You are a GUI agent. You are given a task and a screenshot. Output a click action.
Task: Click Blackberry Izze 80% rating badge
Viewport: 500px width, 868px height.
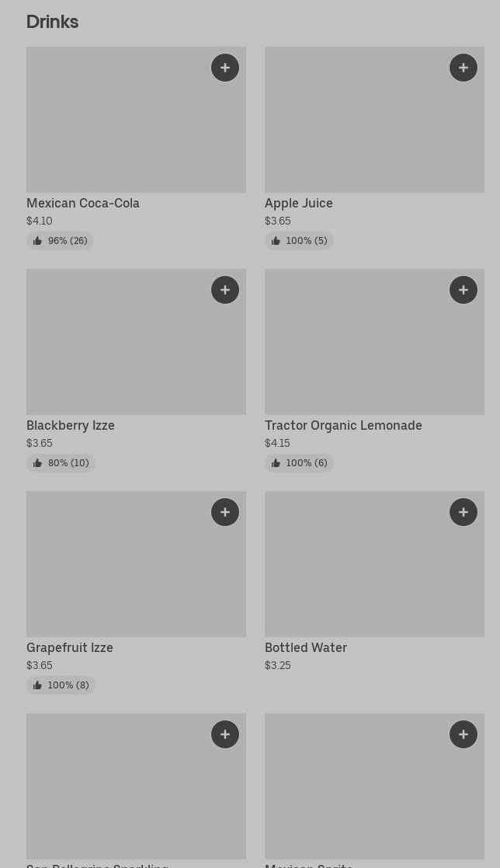pos(61,463)
